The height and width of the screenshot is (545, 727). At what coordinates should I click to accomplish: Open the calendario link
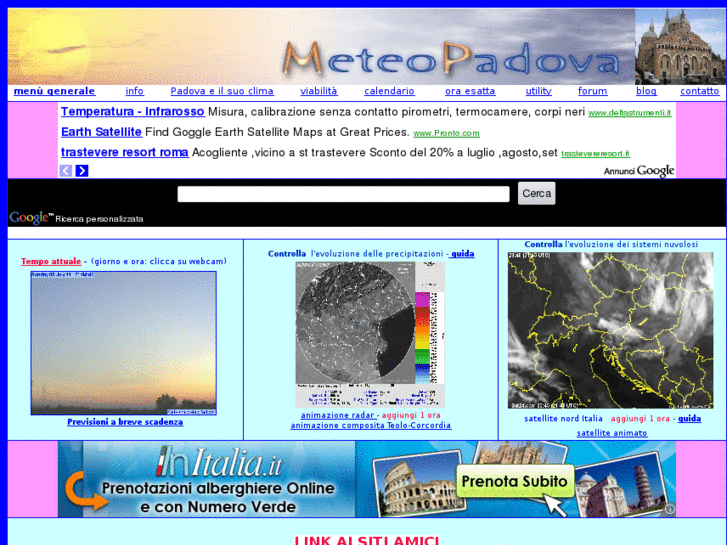(389, 91)
